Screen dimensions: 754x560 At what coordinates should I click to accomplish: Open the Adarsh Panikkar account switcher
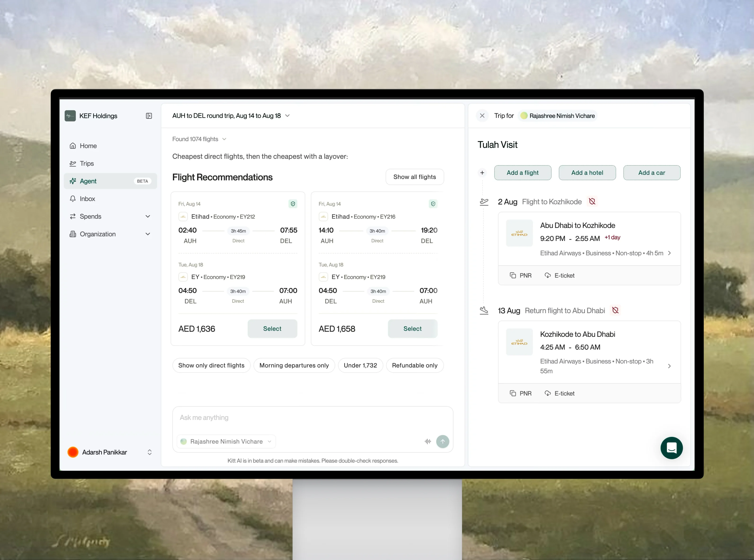[149, 452]
